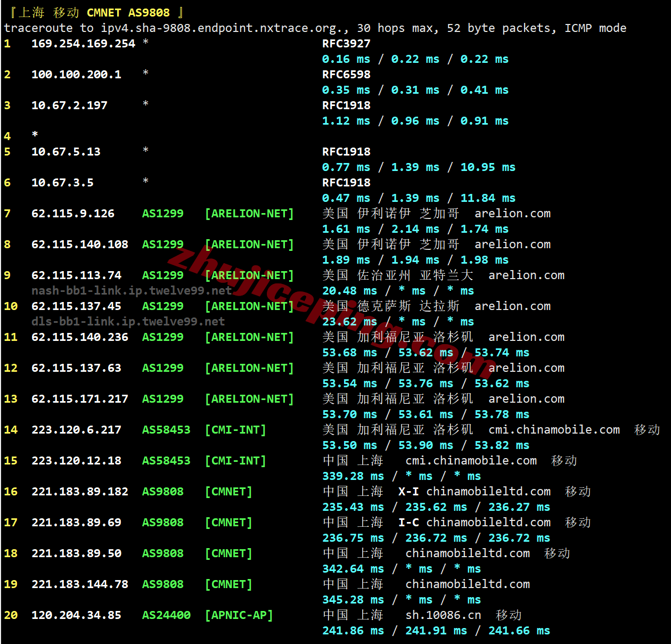This screenshot has height=644, width=671.
Task: Click the 1.12 ms latency value
Action: [x=346, y=121]
